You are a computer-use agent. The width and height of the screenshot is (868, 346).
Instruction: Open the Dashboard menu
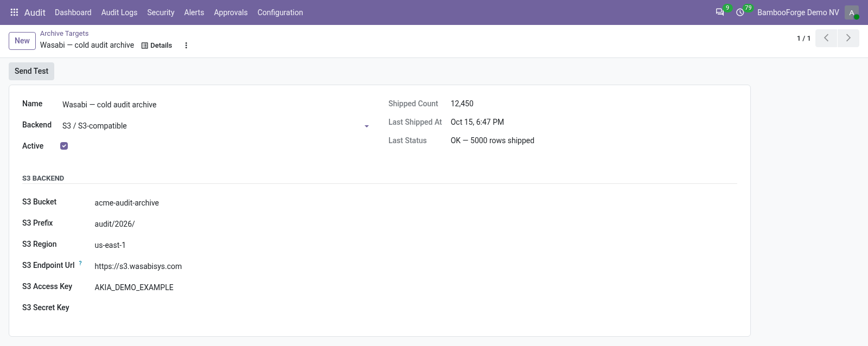[x=73, y=12]
